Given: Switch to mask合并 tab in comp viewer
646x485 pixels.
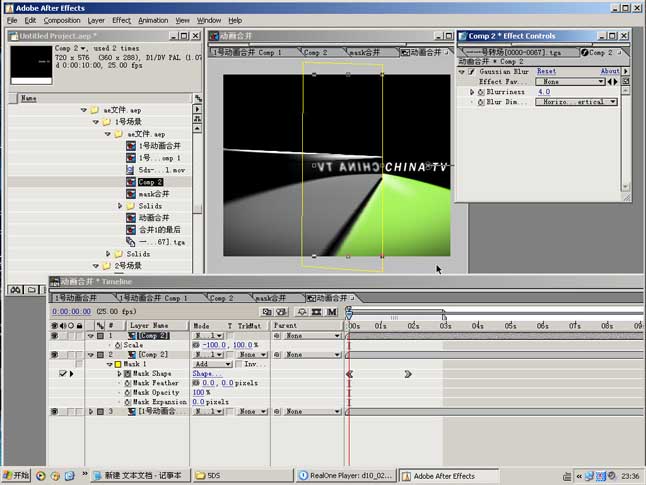Looking at the screenshot, I should point(365,52).
